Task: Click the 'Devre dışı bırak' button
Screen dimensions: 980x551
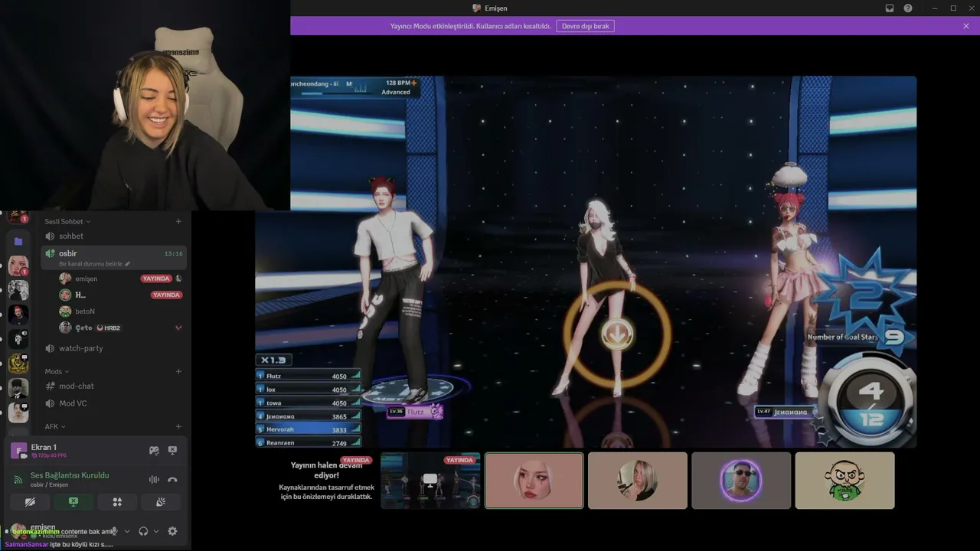Action: click(586, 26)
